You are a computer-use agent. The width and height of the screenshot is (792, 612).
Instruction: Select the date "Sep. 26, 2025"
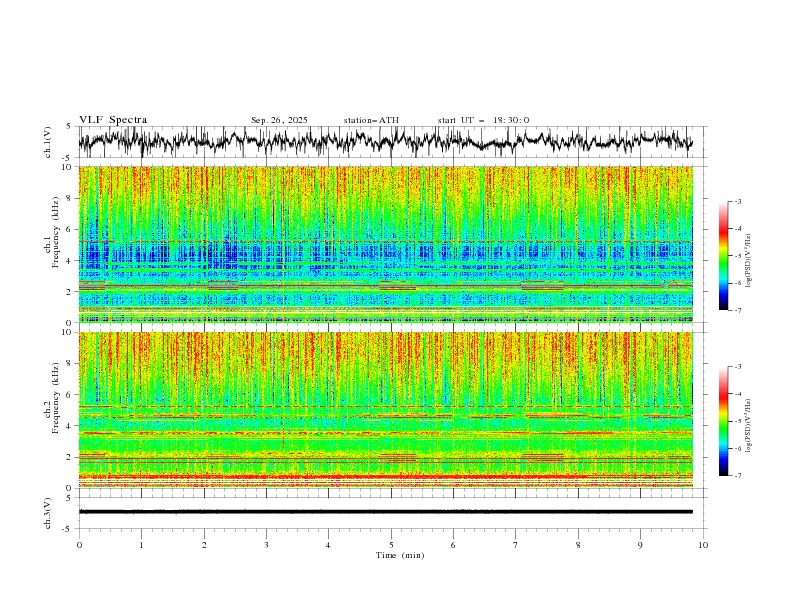[279, 120]
